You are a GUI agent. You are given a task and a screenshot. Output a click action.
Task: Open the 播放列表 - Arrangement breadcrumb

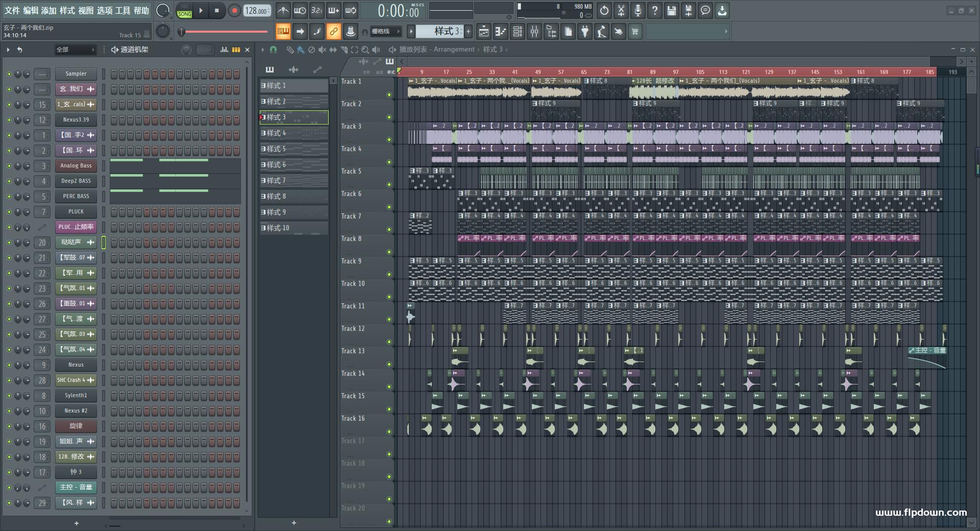click(x=437, y=50)
